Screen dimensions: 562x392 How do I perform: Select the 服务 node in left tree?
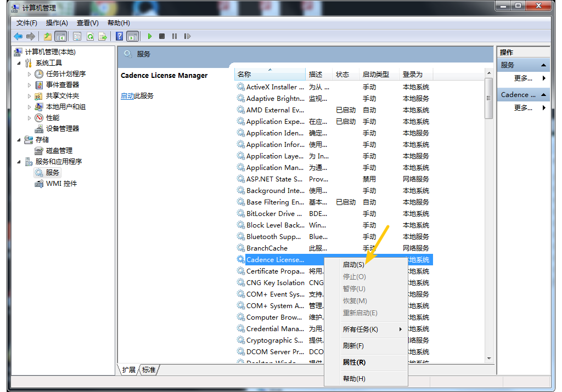[x=47, y=173]
